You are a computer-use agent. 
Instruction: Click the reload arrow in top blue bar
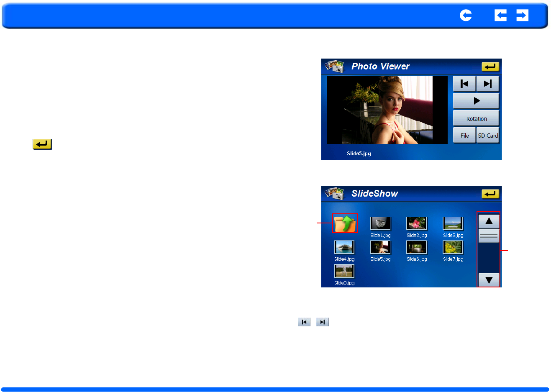466,15
